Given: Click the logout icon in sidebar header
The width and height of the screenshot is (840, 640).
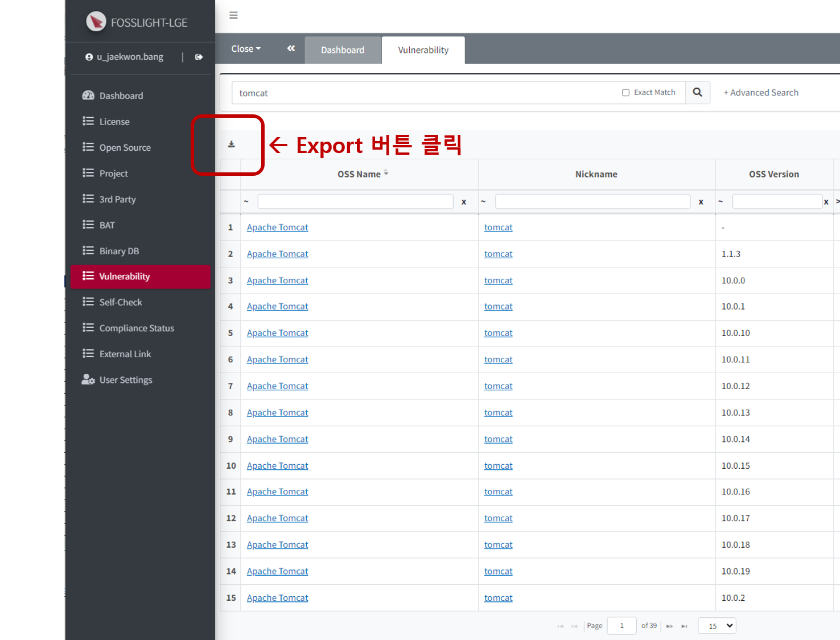Looking at the screenshot, I should click(199, 57).
